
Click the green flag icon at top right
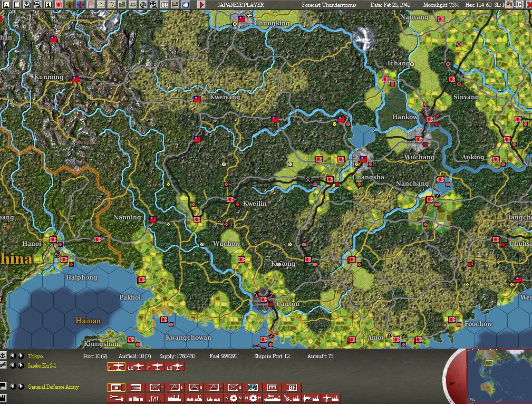(509, 4)
